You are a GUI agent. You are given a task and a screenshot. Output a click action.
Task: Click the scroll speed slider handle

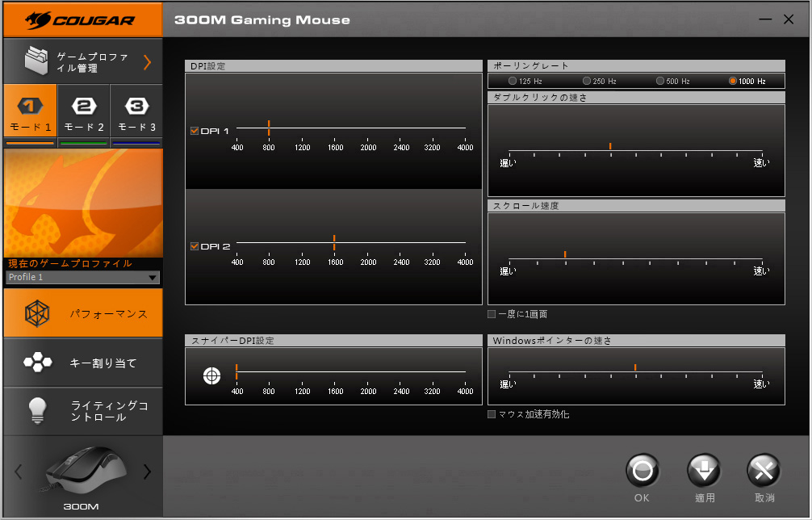pos(565,254)
